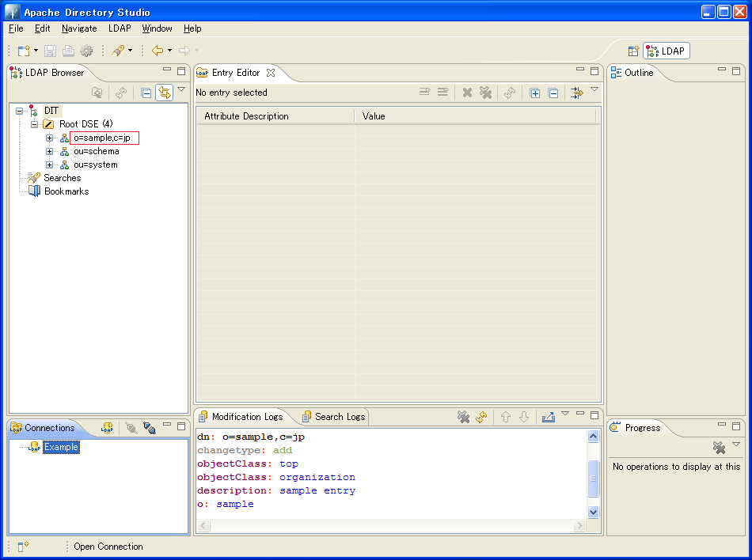Open the Help menu
Viewport: 752px width, 560px height.
click(192, 28)
